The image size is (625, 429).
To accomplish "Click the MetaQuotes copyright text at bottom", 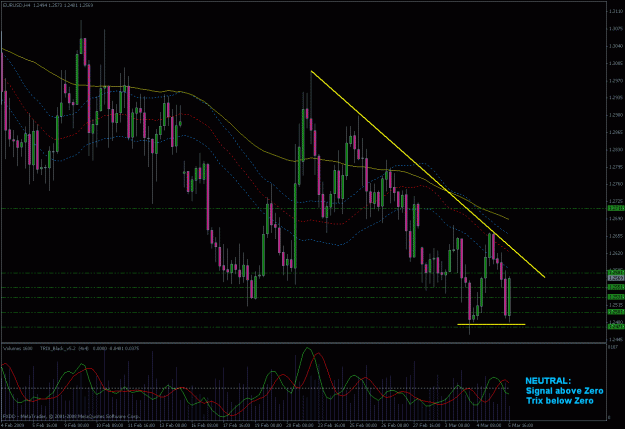I will (72, 416).
